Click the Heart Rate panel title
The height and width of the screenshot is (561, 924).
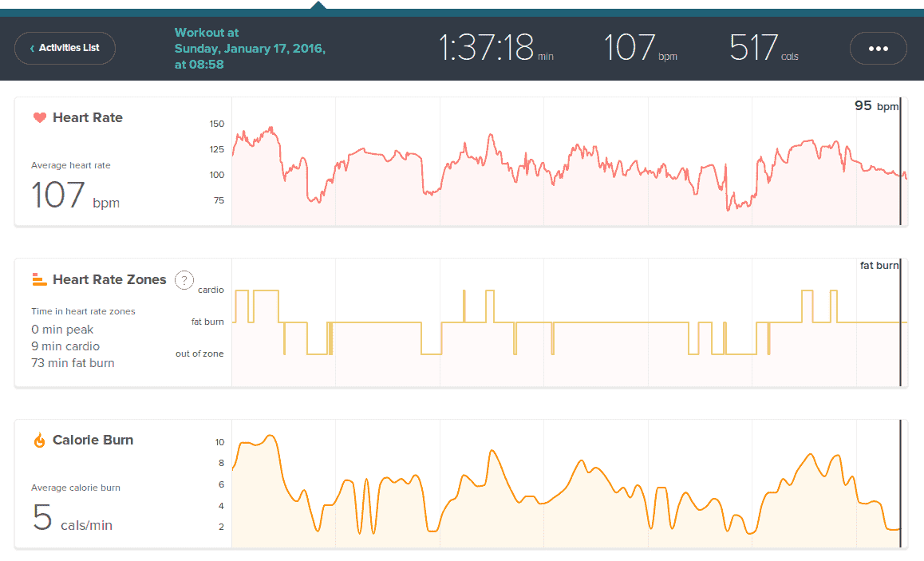87,118
